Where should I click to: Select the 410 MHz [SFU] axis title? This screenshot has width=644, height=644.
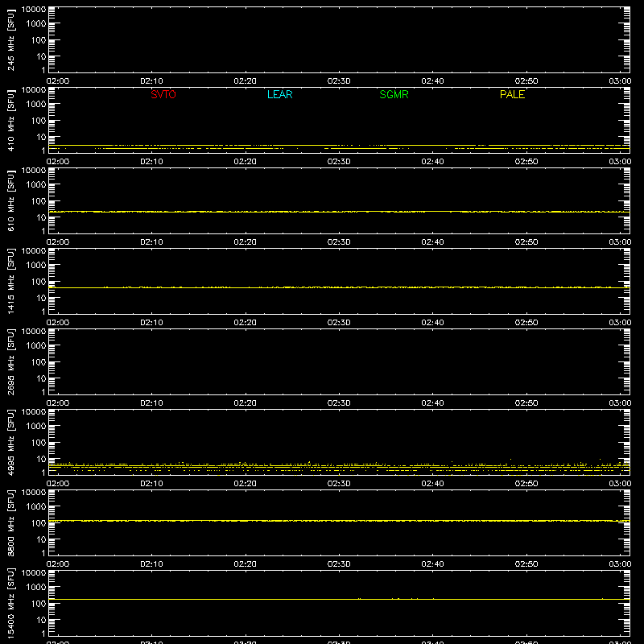click(10, 121)
